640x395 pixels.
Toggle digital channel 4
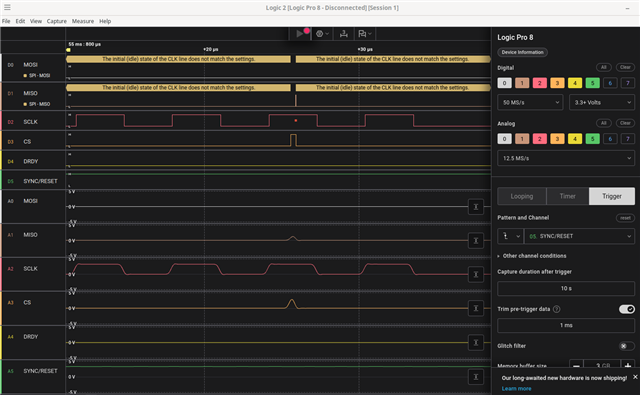pyautogui.click(x=575, y=83)
